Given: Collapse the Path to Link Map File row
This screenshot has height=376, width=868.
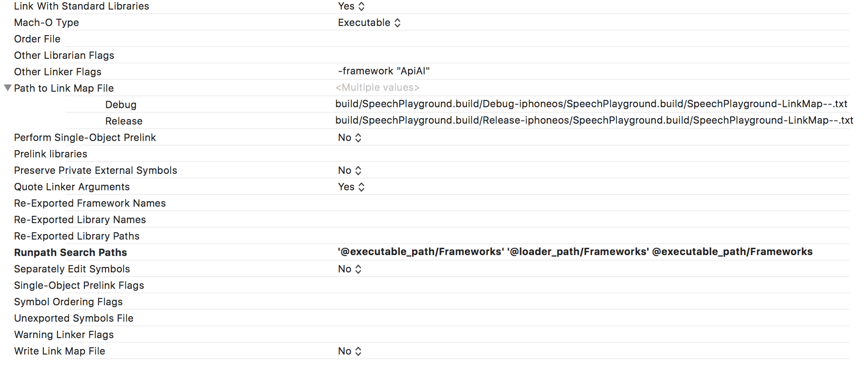Looking at the screenshot, I should point(8,88).
